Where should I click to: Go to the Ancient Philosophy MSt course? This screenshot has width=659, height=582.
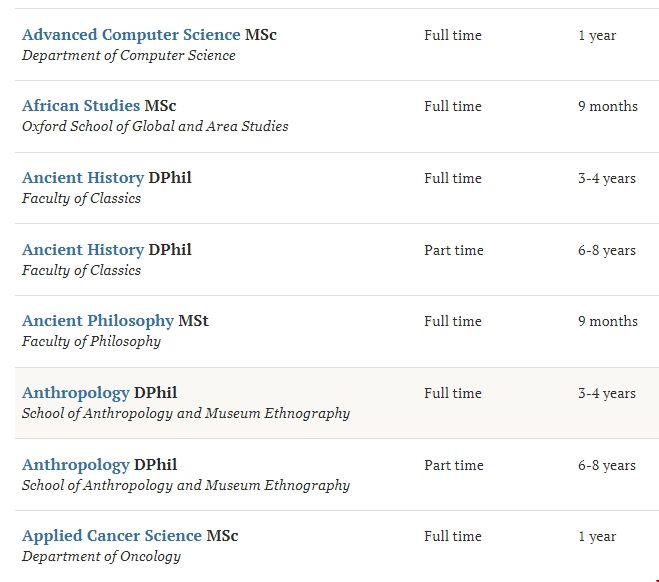click(98, 321)
